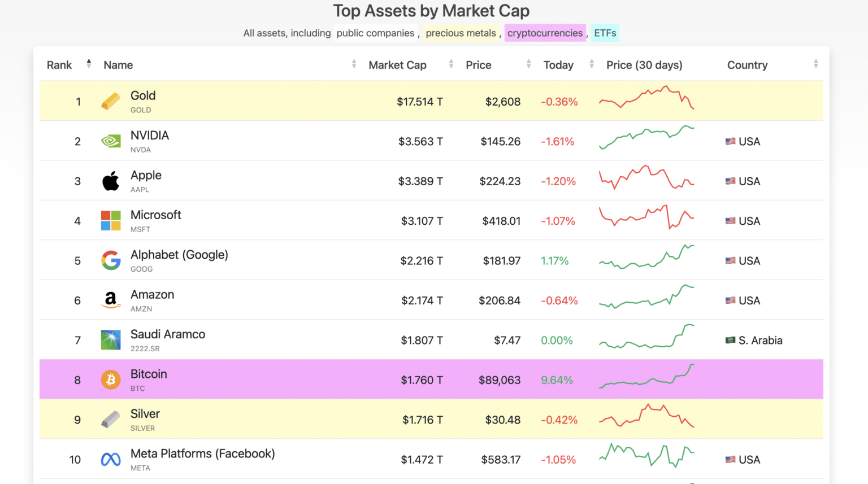Screen dimensions: 868x484
Task: Click the NVIDIA logo icon
Action: (111, 141)
